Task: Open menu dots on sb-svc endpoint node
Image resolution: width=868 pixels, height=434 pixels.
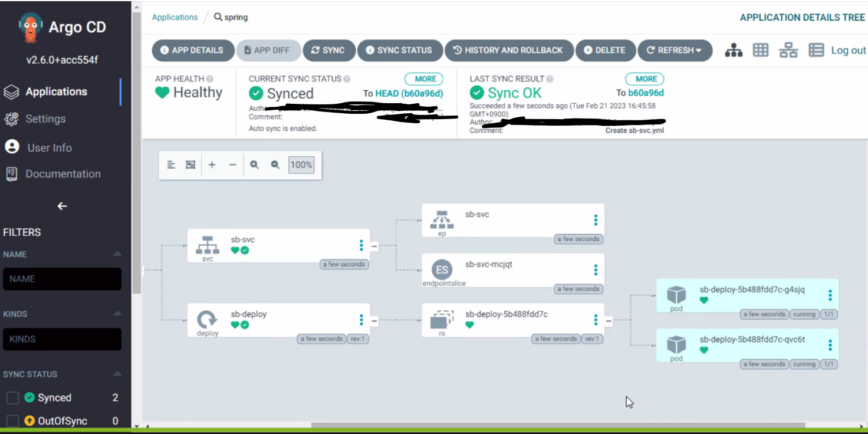Action: click(x=596, y=220)
